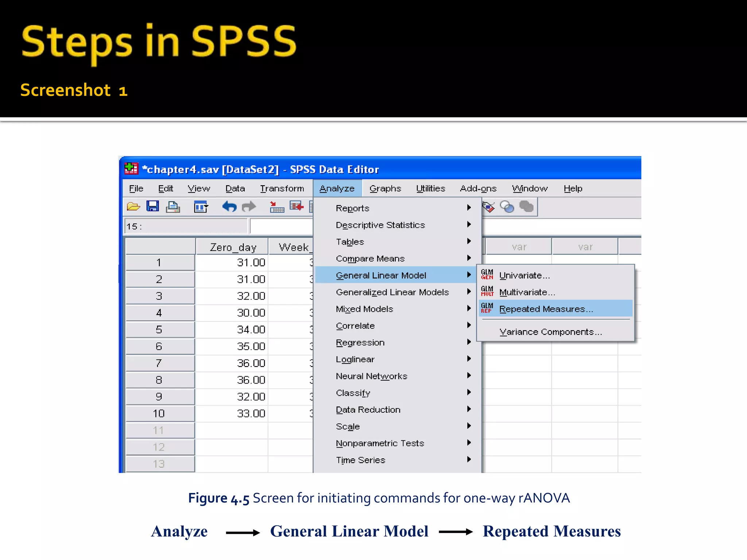Expand the Compare Means submenu
Image resolution: width=747 pixels, height=560 pixels.
coord(398,258)
